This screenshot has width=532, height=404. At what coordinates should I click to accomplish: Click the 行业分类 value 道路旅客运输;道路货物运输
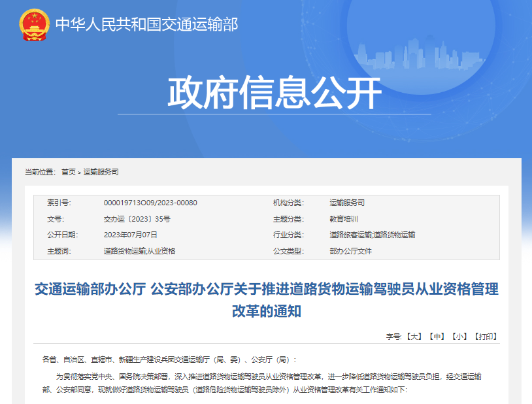tap(373, 235)
